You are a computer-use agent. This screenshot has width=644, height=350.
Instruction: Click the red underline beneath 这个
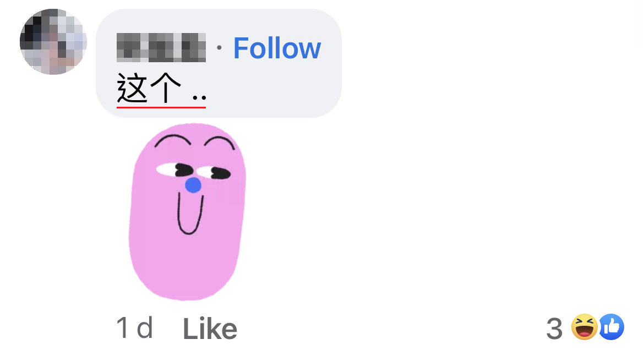161,107
